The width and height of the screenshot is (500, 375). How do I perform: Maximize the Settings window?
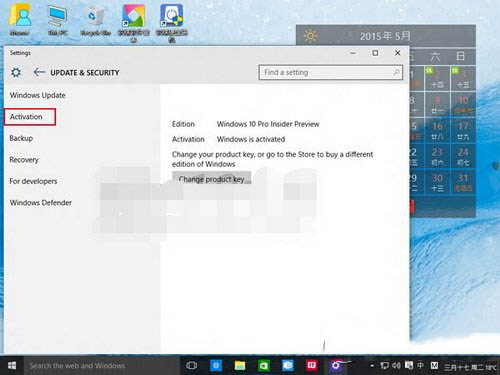(375, 53)
